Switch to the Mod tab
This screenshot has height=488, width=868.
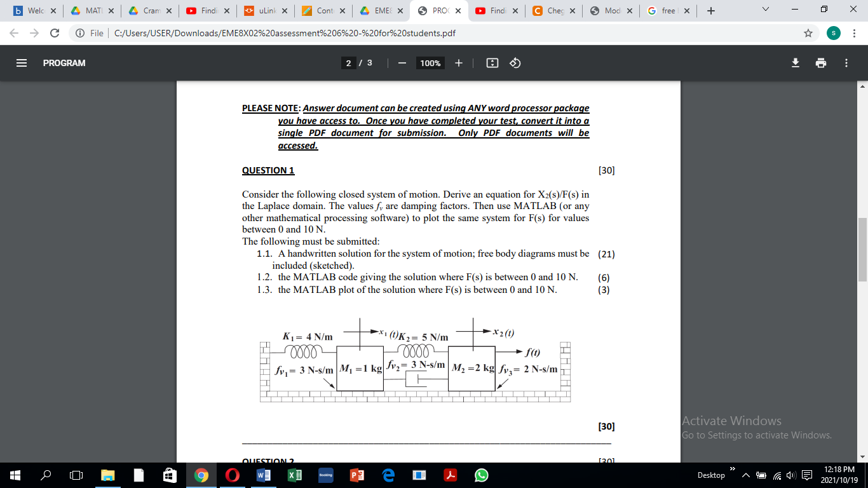point(611,11)
